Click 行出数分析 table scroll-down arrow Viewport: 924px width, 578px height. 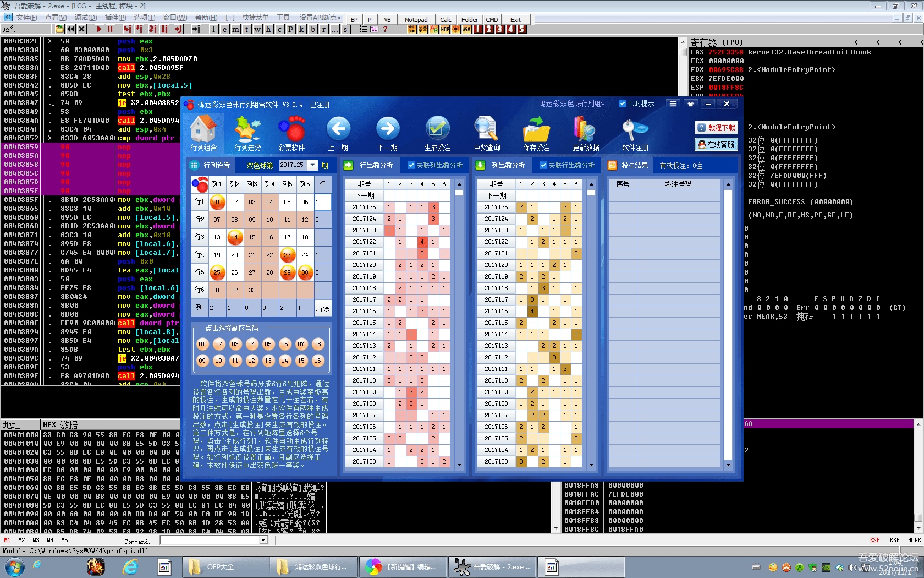point(459,465)
